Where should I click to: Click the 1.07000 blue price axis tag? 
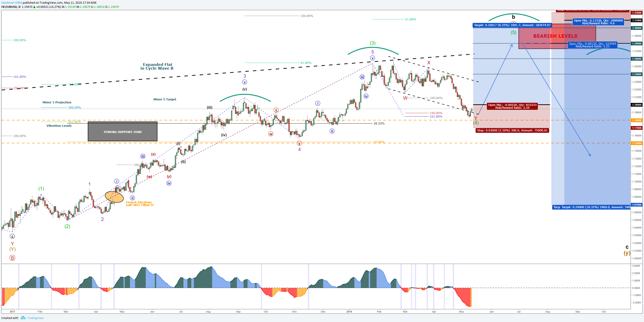tap(637, 205)
